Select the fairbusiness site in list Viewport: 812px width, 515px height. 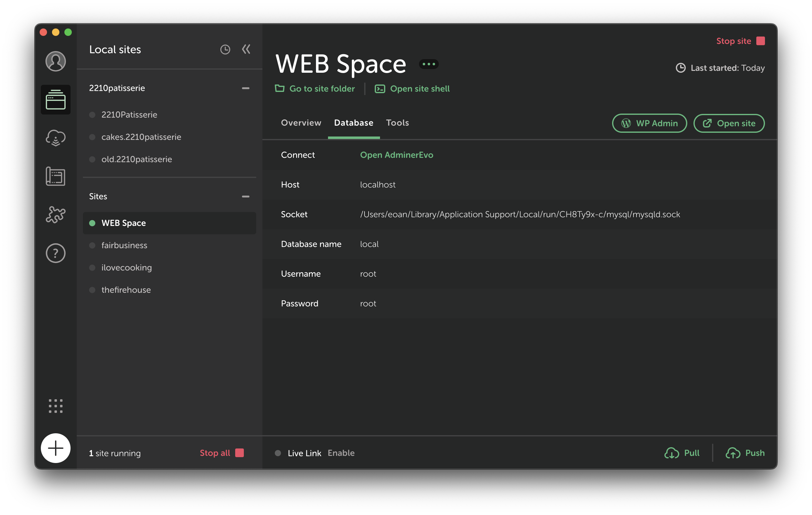point(124,245)
